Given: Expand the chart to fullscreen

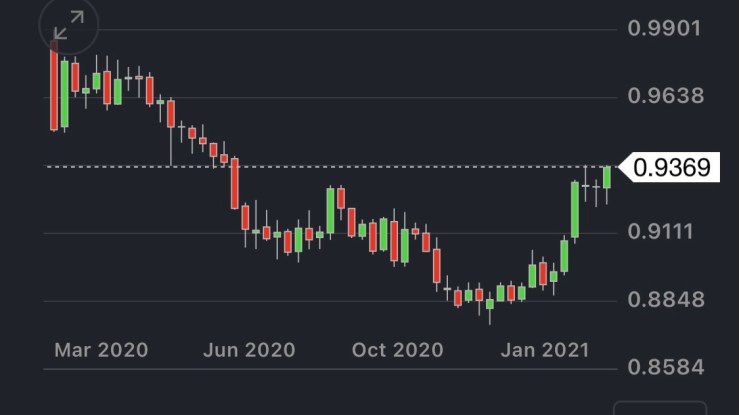Looking at the screenshot, I should pyautogui.click(x=68, y=28).
